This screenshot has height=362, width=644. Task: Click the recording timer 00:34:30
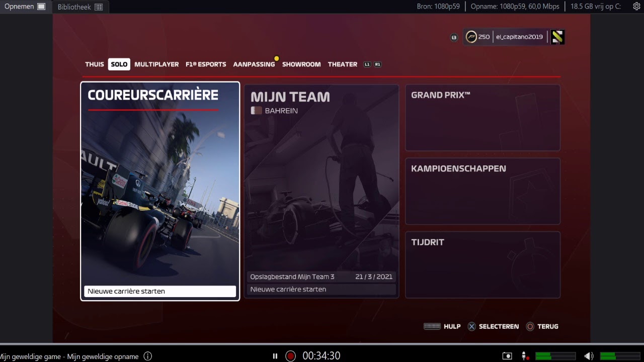[321, 356]
